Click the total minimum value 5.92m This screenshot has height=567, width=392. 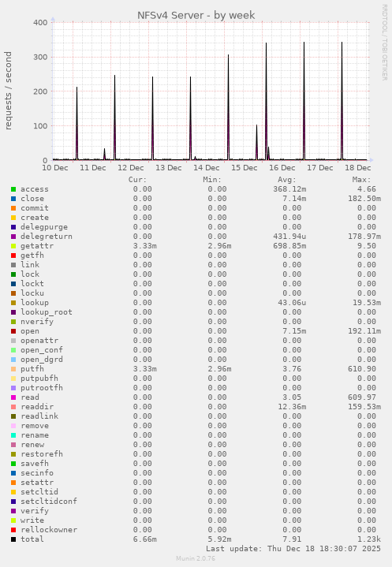pos(219,539)
